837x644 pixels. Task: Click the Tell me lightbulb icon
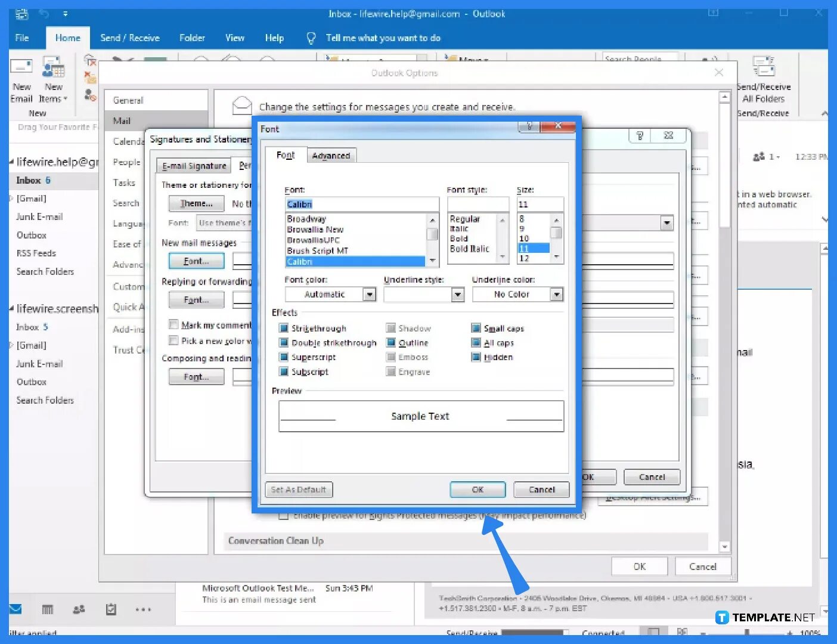(x=311, y=38)
